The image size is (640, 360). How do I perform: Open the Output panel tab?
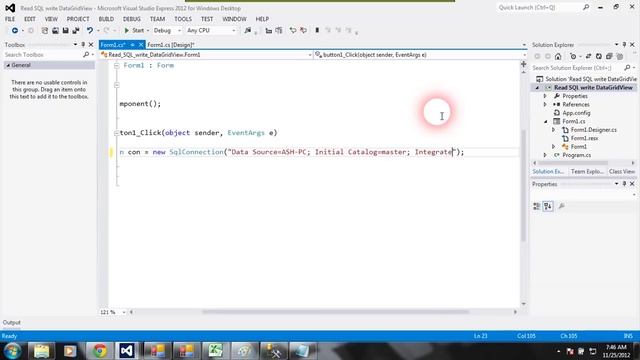[x=11, y=322]
